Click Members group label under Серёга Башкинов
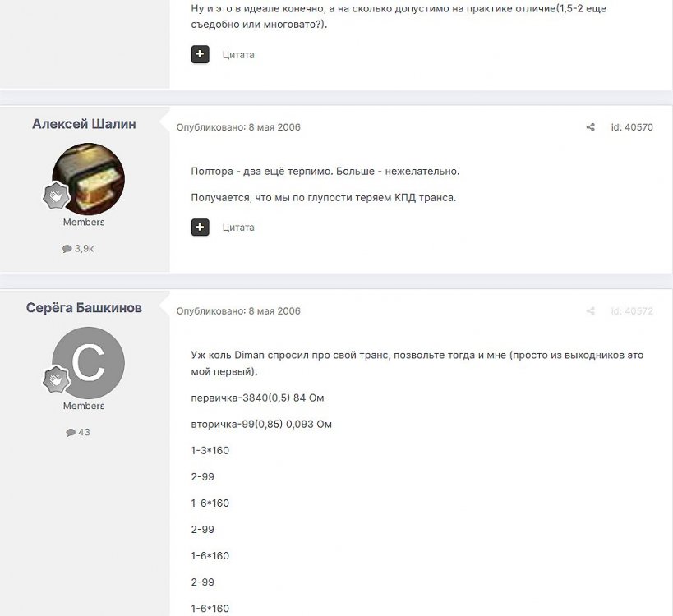This screenshot has height=616, width=673. [x=84, y=406]
